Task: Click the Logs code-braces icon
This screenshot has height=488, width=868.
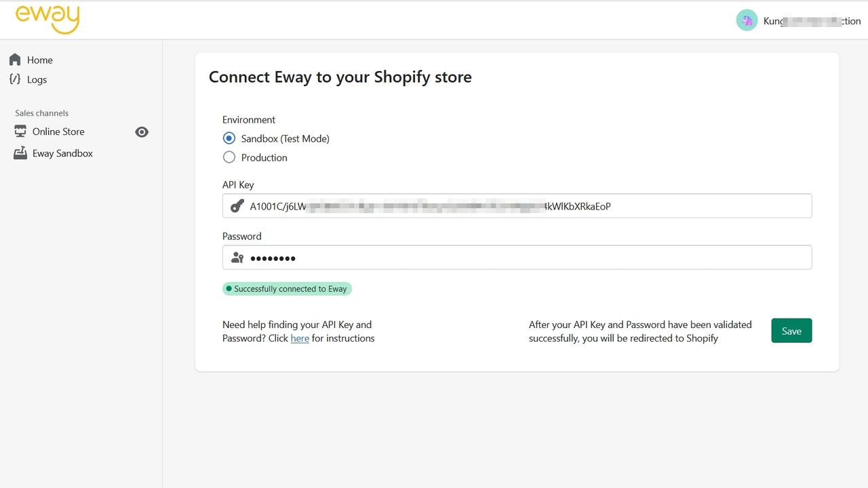Action: click(x=15, y=79)
